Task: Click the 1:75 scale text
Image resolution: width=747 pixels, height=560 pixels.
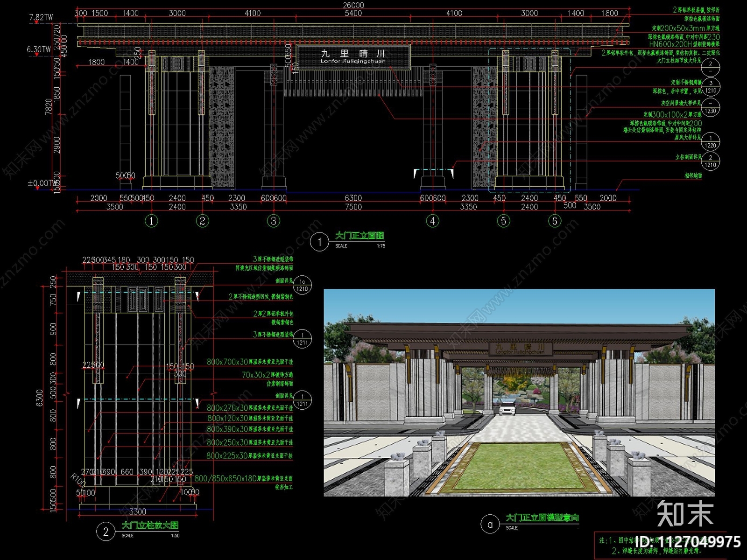Action: 381,246
